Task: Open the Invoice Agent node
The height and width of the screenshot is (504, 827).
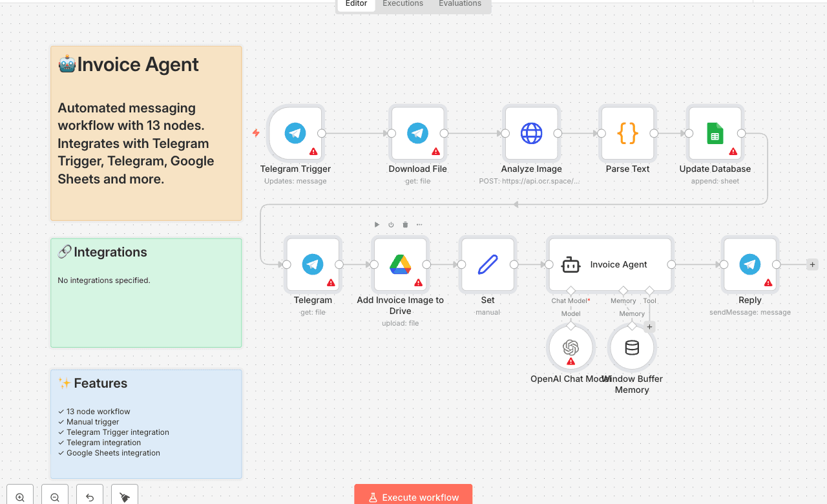Action: tap(609, 265)
